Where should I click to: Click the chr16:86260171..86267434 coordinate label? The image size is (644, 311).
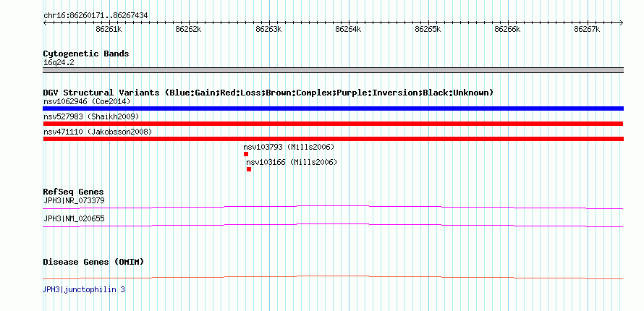click(x=96, y=16)
